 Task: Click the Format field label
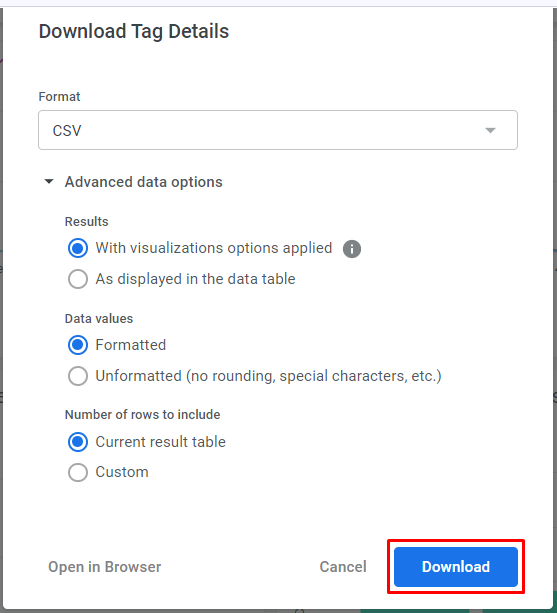tap(59, 97)
